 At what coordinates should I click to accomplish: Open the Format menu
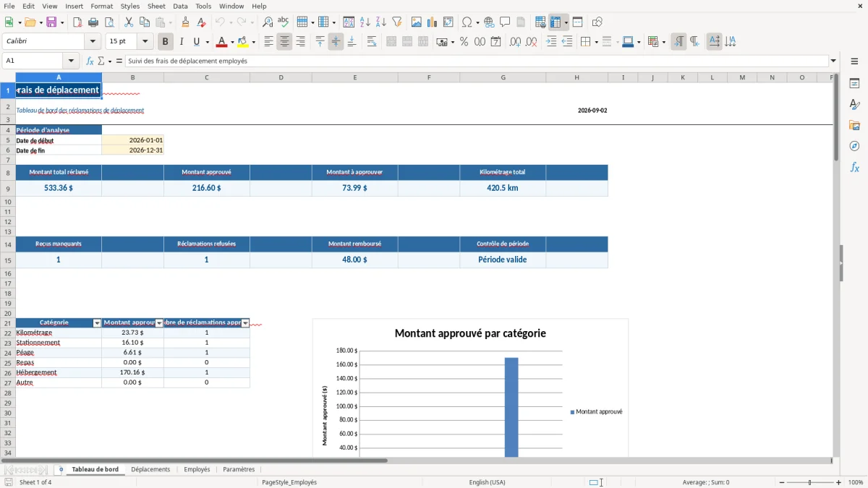[101, 6]
